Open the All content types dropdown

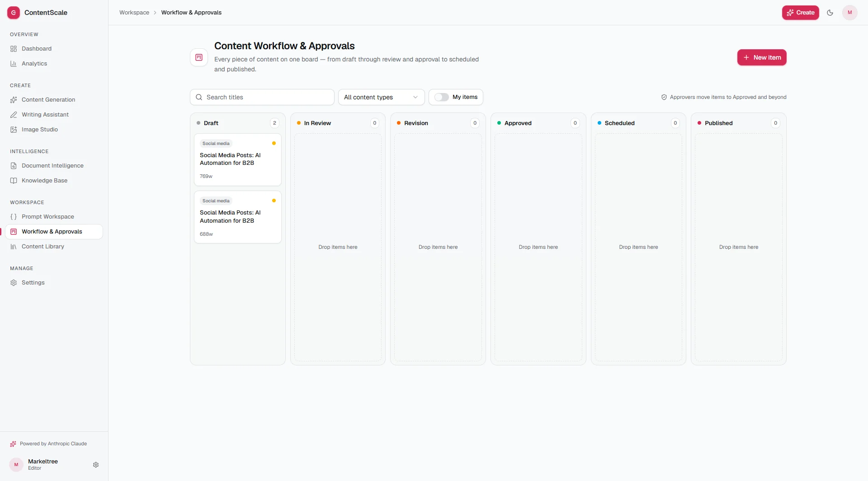(x=381, y=97)
